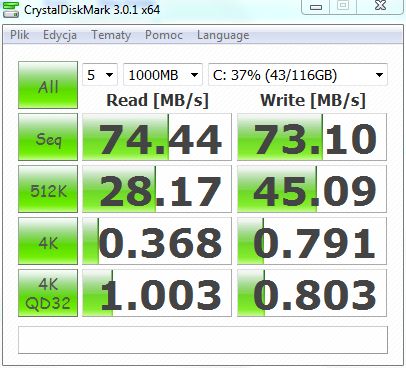
Task: Click the CrystalDiskMark title bar icon
Action: point(11,9)
